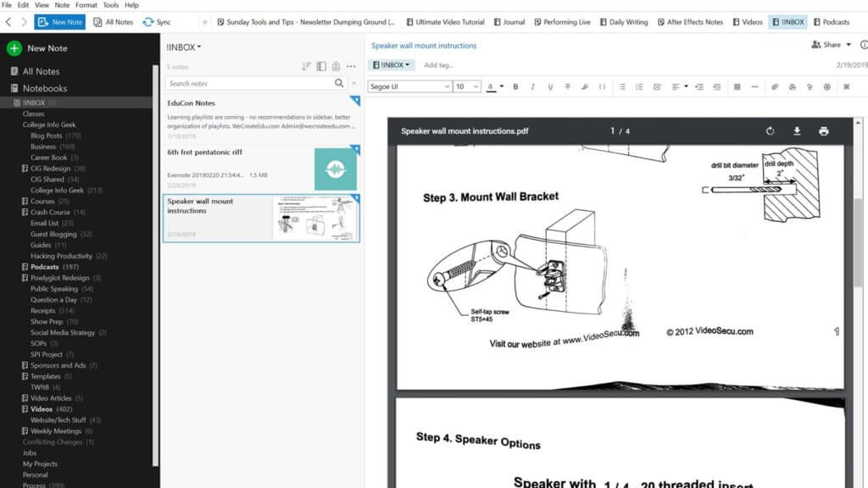Insert a numbered list

pyautogui.click(x=639, y=87)
